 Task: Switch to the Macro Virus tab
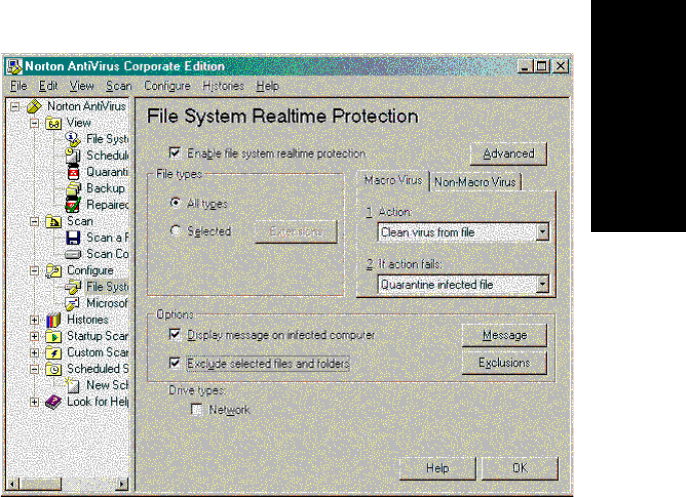tap(393, 180)
